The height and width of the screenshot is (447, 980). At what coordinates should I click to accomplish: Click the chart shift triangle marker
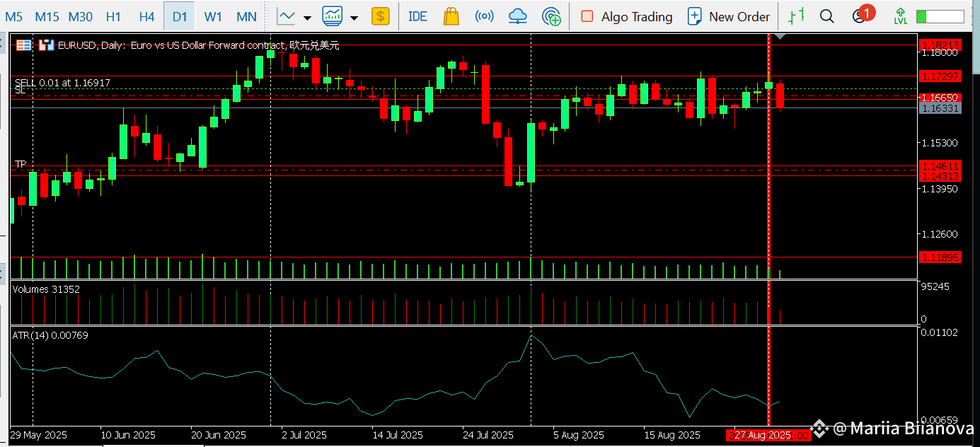pos(780,35)
